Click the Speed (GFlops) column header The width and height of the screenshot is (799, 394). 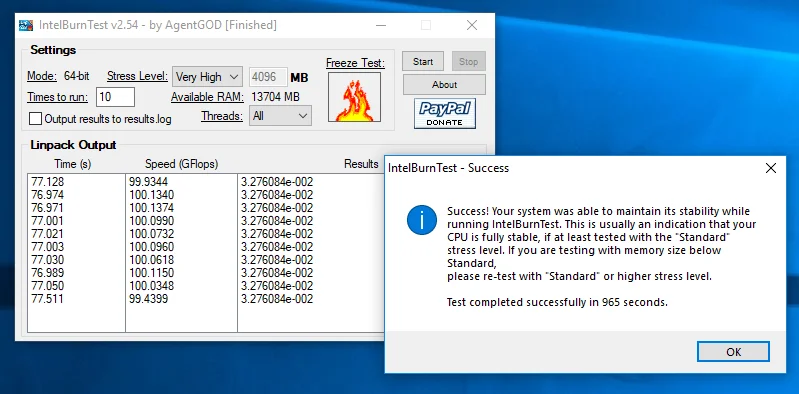[181, 164]
